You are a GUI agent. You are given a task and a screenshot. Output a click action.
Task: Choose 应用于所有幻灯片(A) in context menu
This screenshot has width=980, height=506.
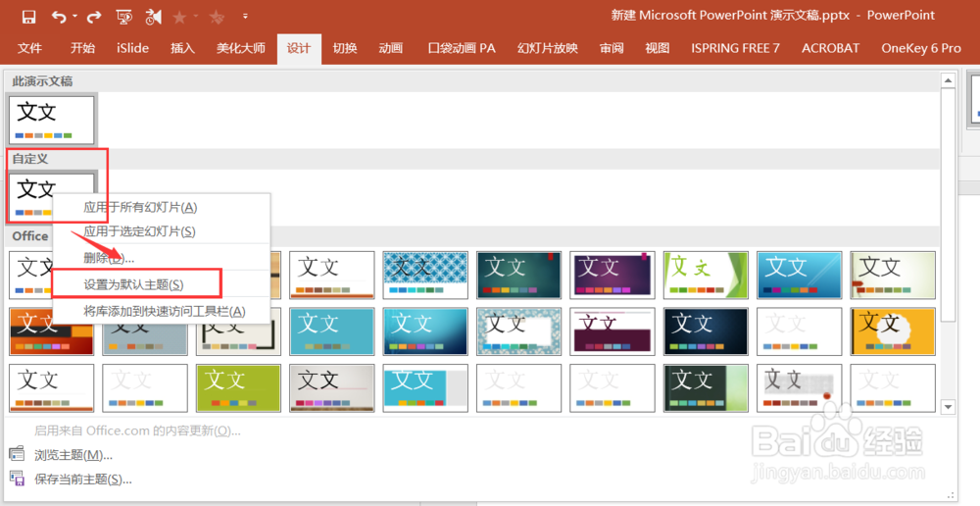click(162, 207)
